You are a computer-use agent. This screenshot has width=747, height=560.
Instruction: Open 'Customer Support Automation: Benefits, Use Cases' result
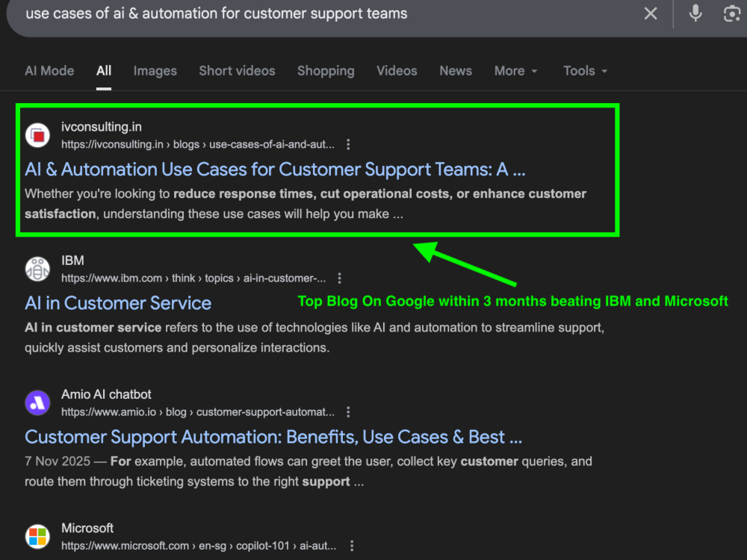273,437
